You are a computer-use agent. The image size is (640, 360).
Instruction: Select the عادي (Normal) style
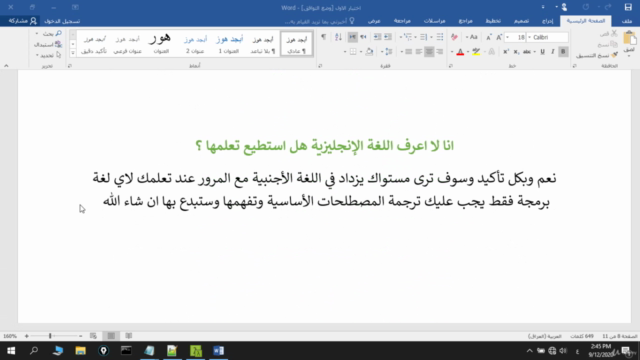(297, 44)
